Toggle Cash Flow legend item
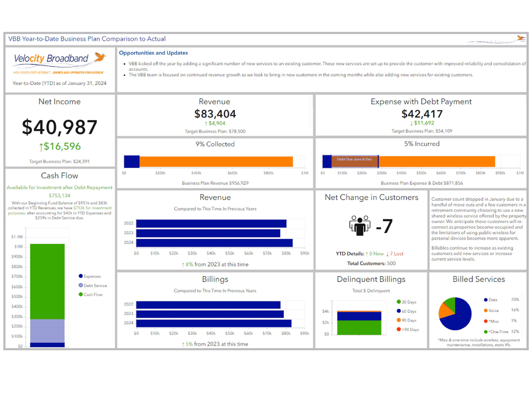The width and height of the screenshot is (532, 411). 91,294
